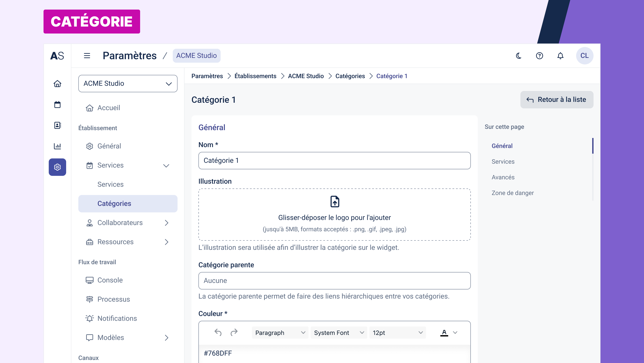Click the speech bubble icon beside Modèles
The width and height of the screenshot is (644, 363).
pyautogui.click(x=89, y=338)
